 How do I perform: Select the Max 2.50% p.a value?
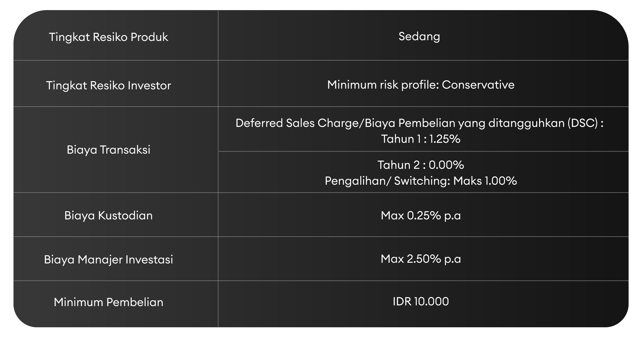click(x=420, y=259)
